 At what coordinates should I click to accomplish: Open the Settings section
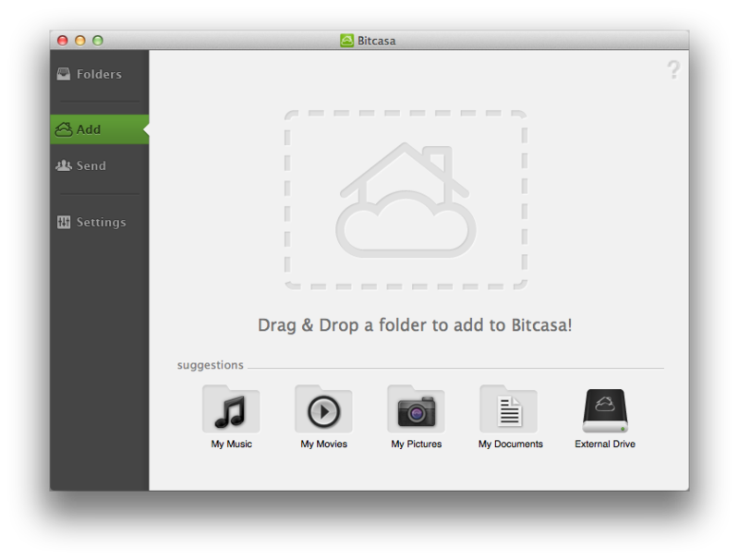(101, 223)
